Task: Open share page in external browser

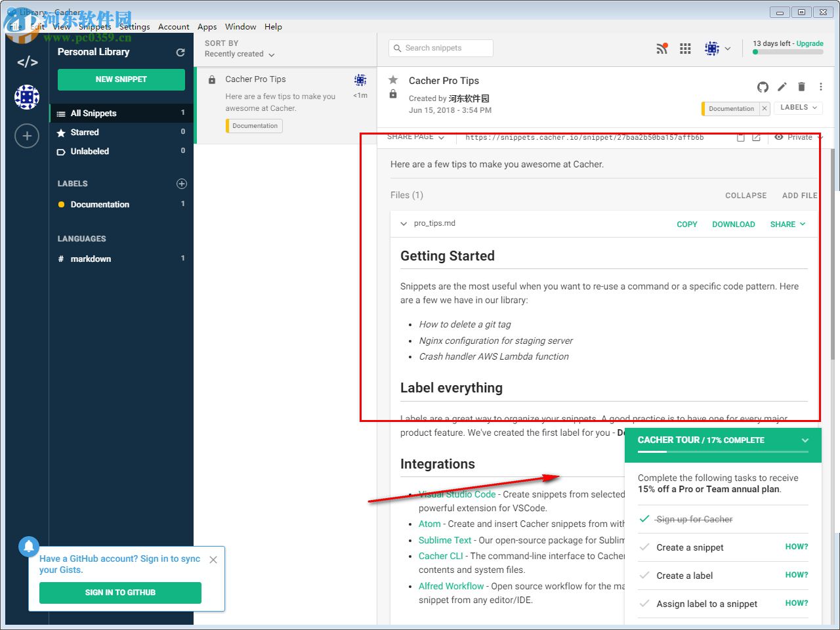Action: [x=756, y=137]
